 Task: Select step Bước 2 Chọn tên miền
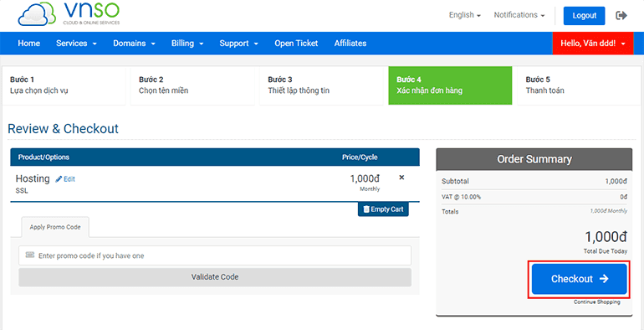pos(192,85)
